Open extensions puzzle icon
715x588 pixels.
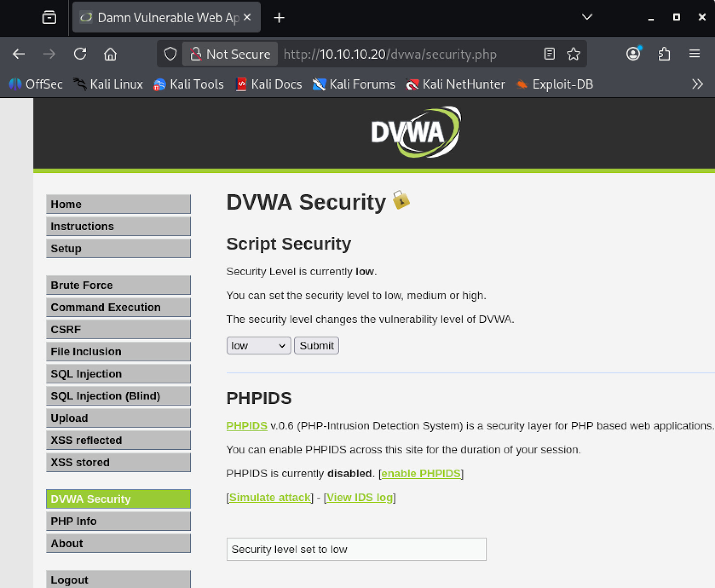pos(664,54)
